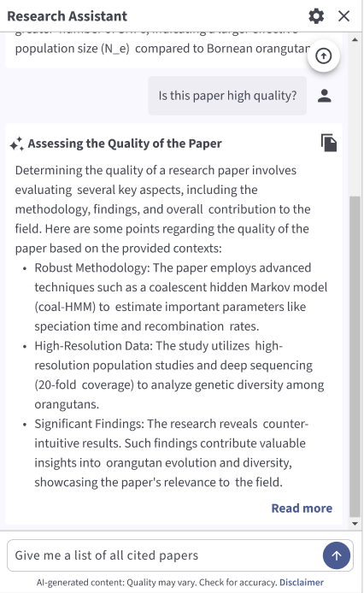Screen dimensions: 364x593
Task: Click the AI-generated content notice text
Action: (x=157, y=582)
